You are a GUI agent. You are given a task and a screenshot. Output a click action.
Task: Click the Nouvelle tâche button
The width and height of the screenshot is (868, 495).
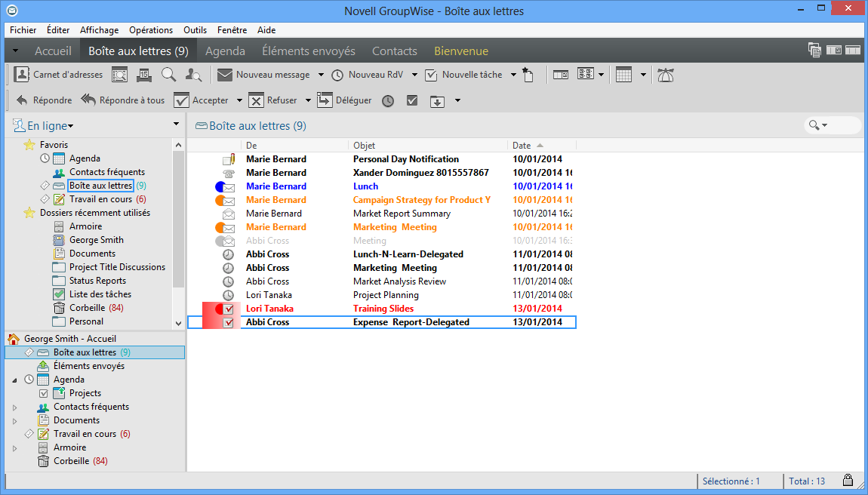pos(464,75)
